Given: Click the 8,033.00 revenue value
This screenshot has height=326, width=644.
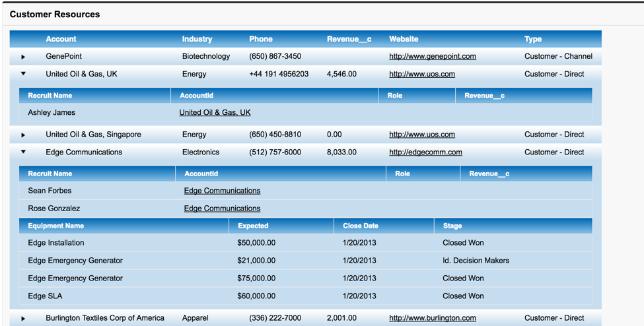Looking at the screenshot, I should [x=341, y=152].
